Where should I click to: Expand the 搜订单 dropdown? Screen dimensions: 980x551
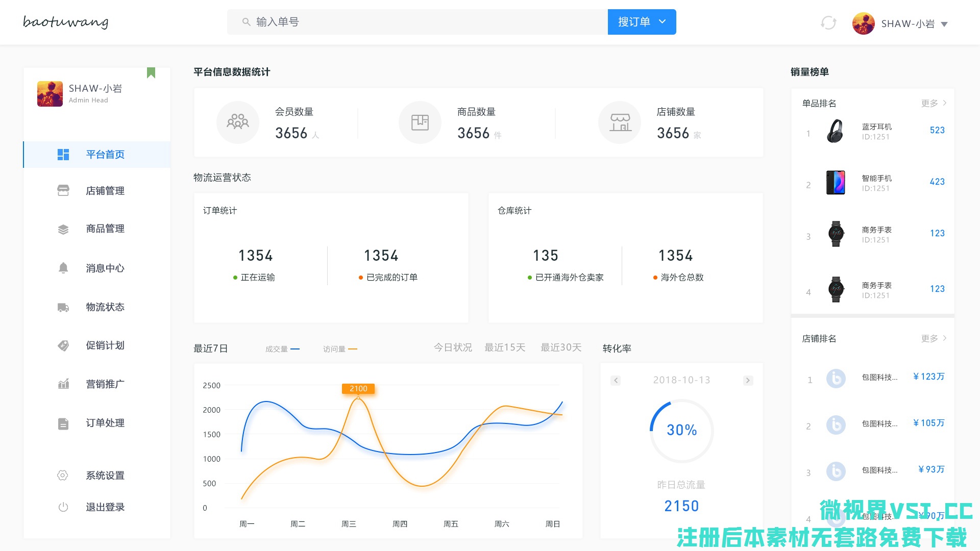point(663,22)
